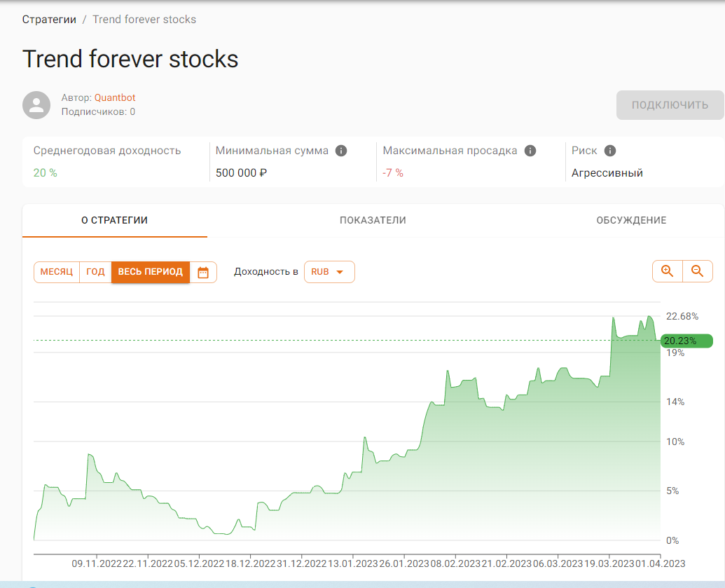Click the 22.11.2022 date label
725x588 pixels.
[148, 564]
